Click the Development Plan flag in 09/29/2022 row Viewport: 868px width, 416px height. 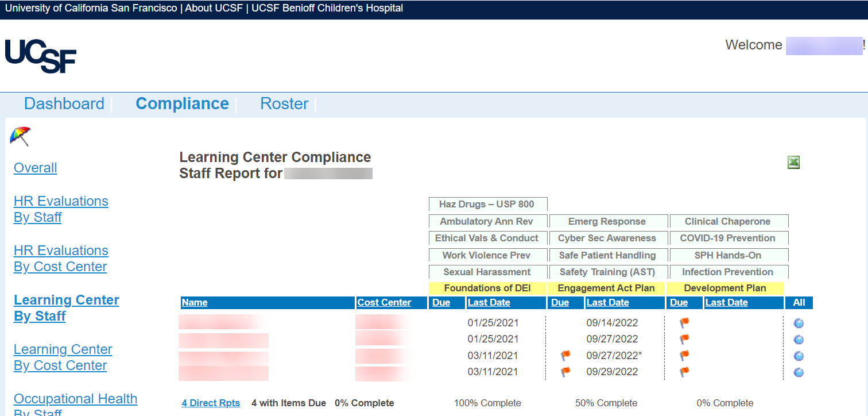click(x=684, y=372)
